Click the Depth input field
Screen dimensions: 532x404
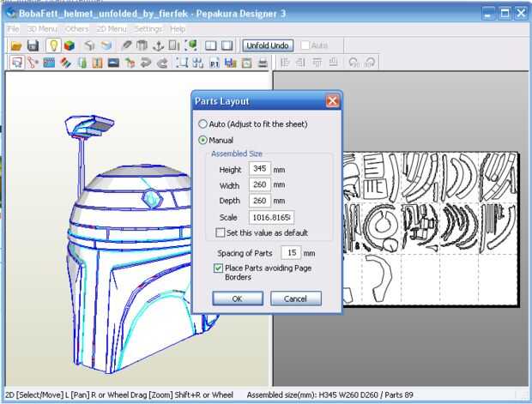259,201
